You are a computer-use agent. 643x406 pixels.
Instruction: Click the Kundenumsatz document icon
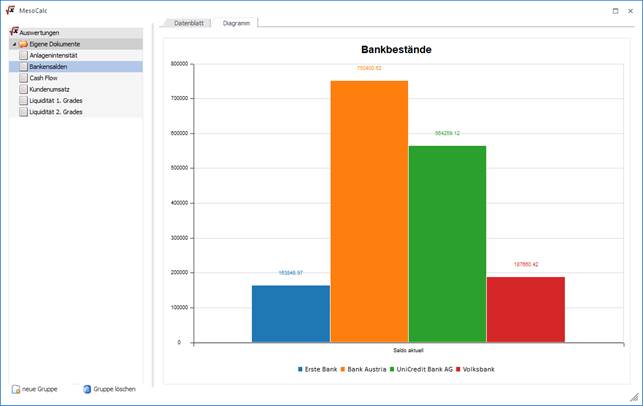coord(23,89)
